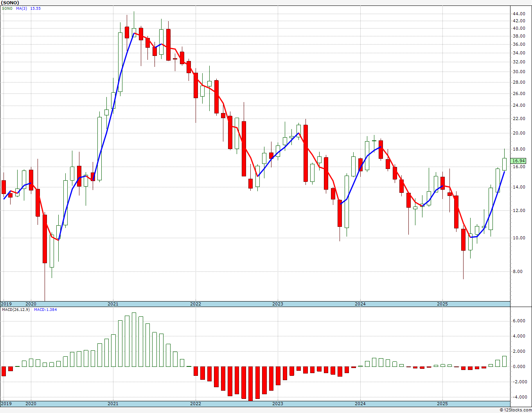Click the 24.00 price axis label
This screenshot has height=413, width=532.
click(x=519, y=105)
